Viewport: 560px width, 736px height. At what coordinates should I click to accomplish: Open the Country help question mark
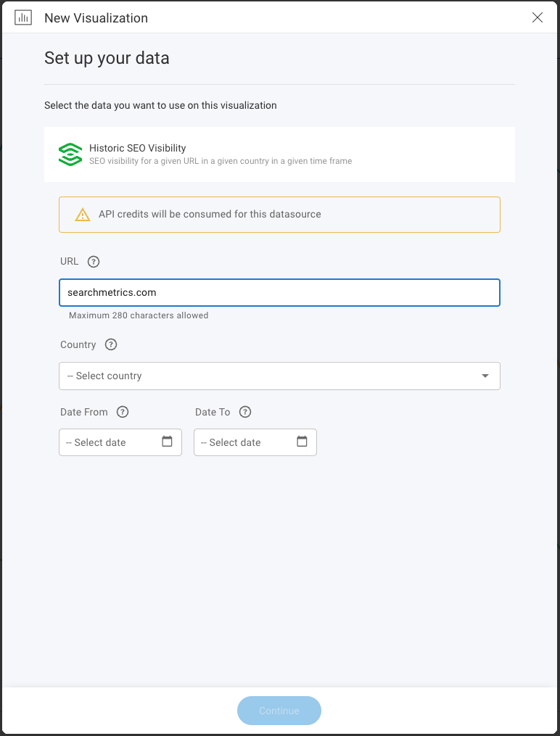point(111,344)
